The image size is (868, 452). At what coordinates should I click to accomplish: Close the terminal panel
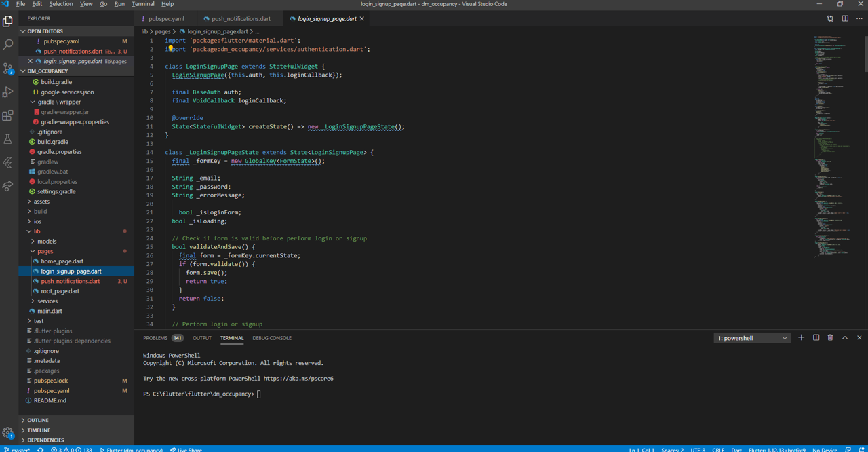click(859, 337)
